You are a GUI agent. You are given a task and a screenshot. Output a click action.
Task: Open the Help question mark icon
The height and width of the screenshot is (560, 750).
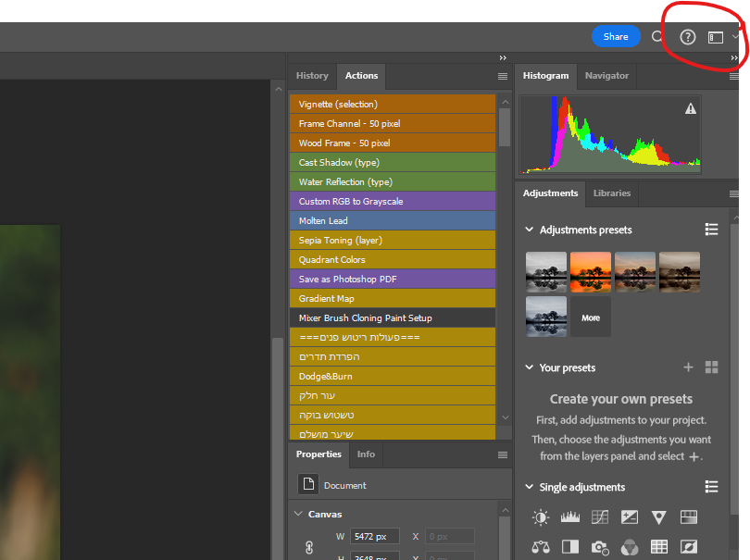688,37
